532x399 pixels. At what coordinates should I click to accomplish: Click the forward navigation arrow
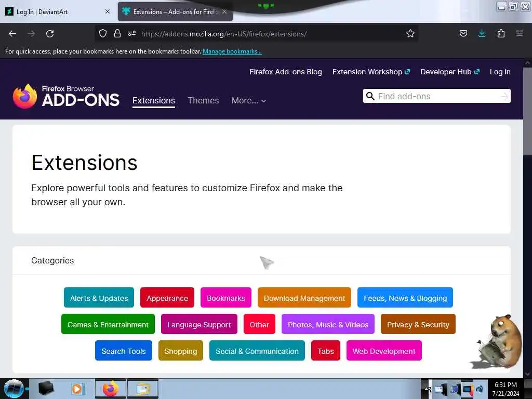pyautogui.click(x=31, y=34)
